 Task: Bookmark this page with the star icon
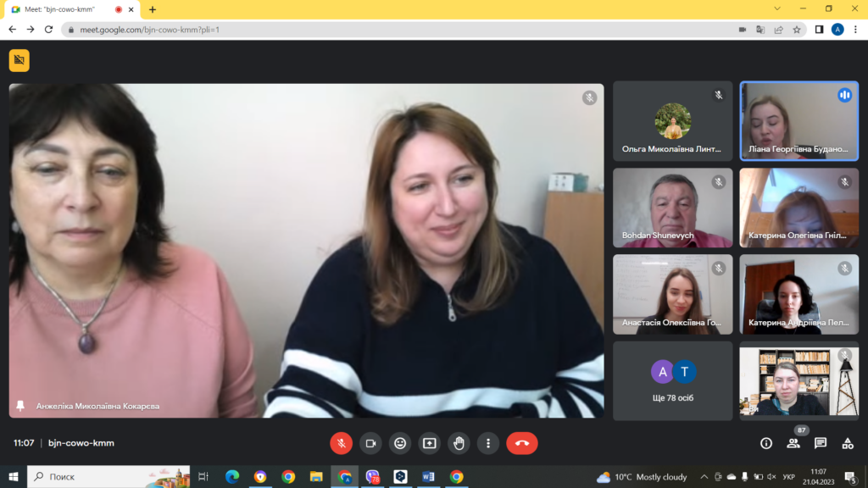click(x=797, y=30)
